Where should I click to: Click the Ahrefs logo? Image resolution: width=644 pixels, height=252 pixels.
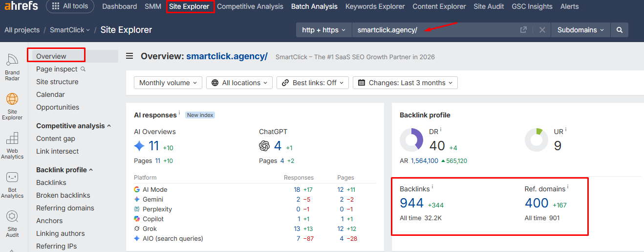click(22, 6)
